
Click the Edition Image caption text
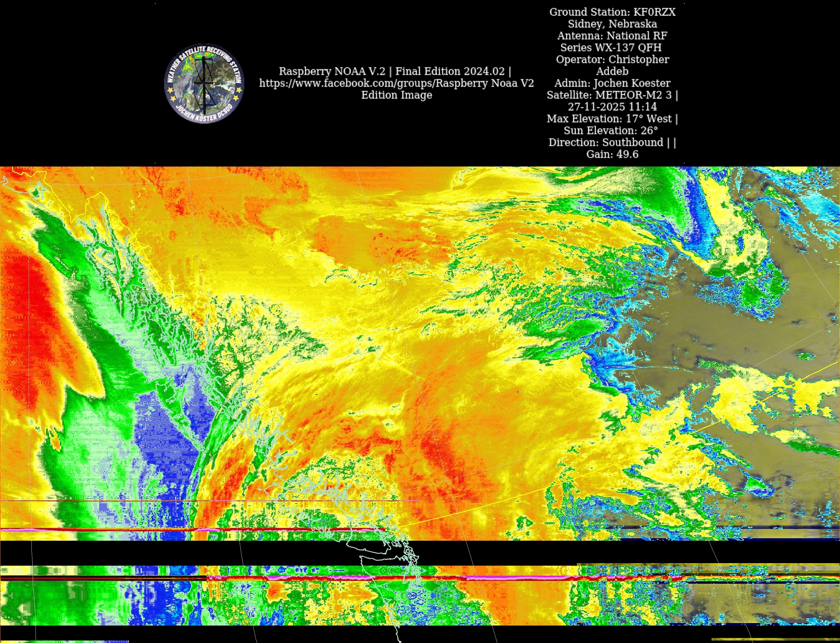pos(396,95)
